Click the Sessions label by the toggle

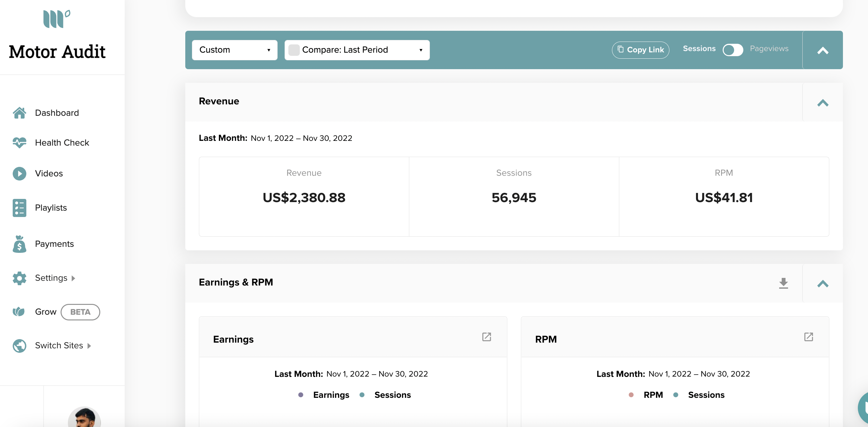pyautogui.click(x=699, y=49)
